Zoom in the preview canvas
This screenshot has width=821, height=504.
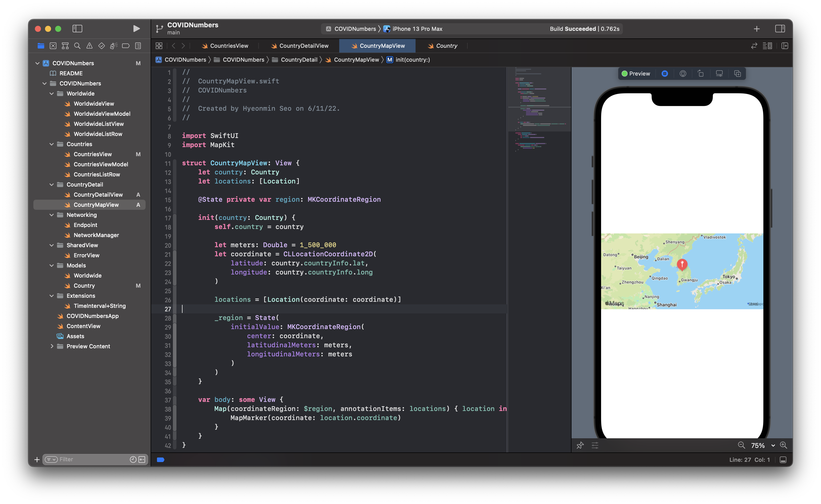pos(783,445)
